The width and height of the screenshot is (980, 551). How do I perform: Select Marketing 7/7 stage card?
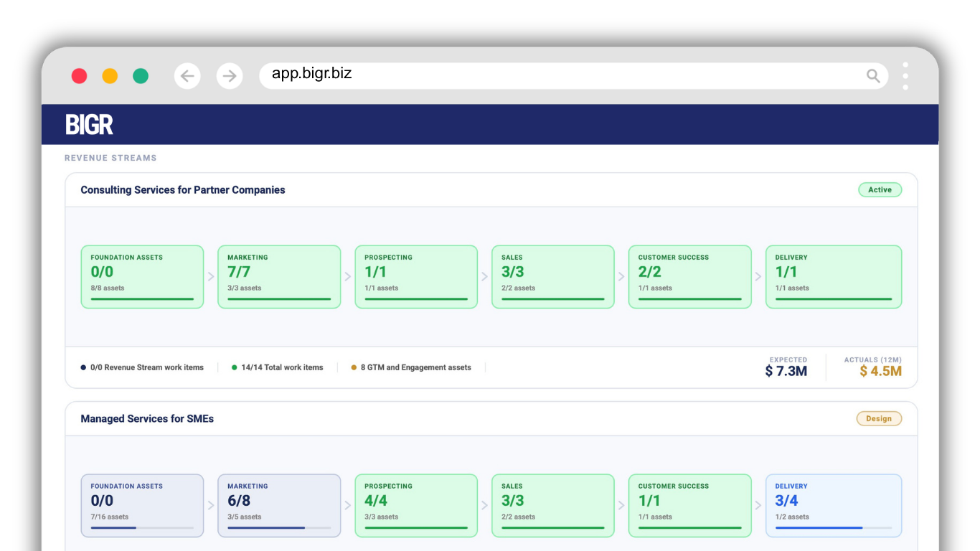[279, 277]
